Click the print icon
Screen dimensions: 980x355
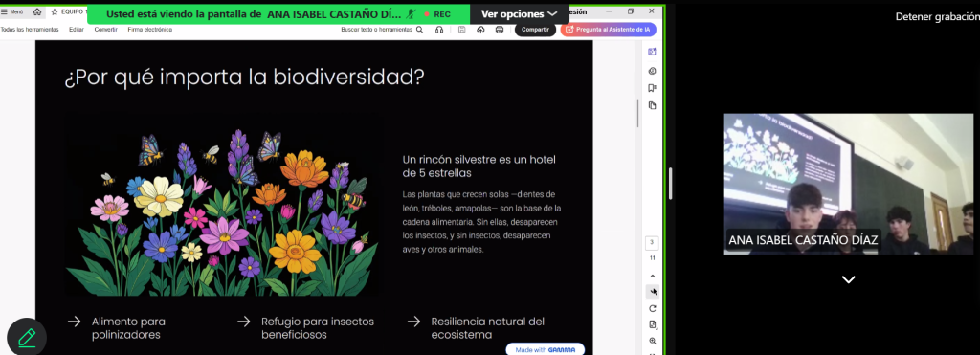click(500, 30)
